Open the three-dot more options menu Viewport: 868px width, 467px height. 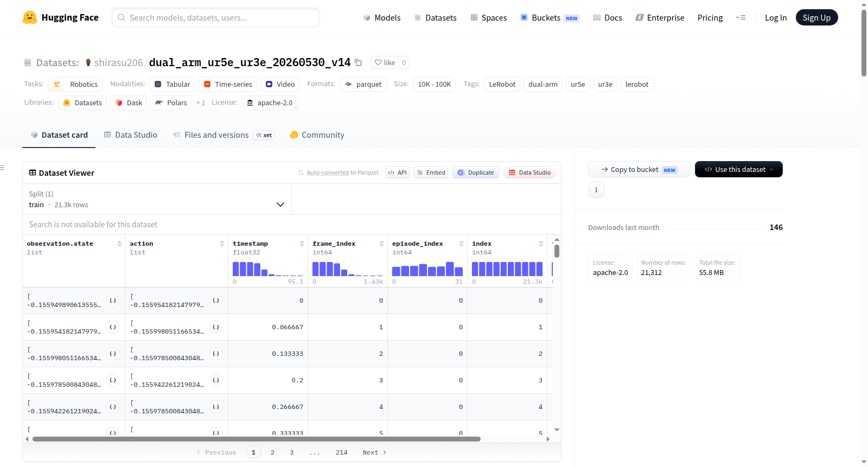[x=596, y=190]
